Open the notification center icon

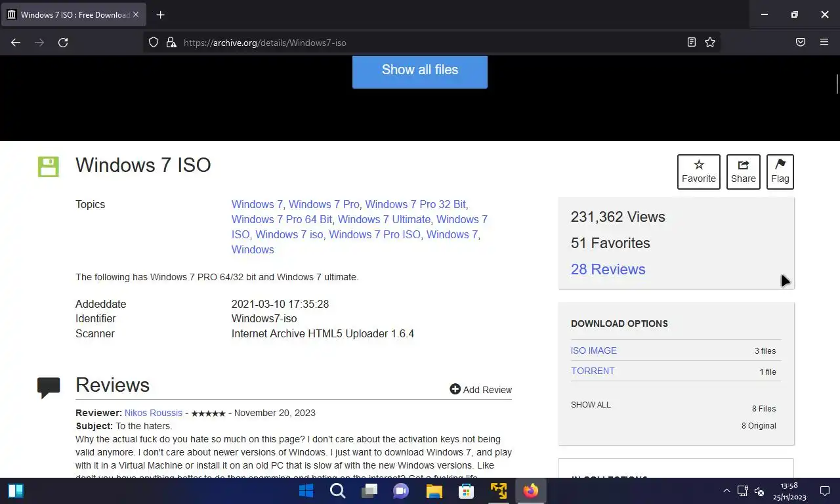(825, 491)
